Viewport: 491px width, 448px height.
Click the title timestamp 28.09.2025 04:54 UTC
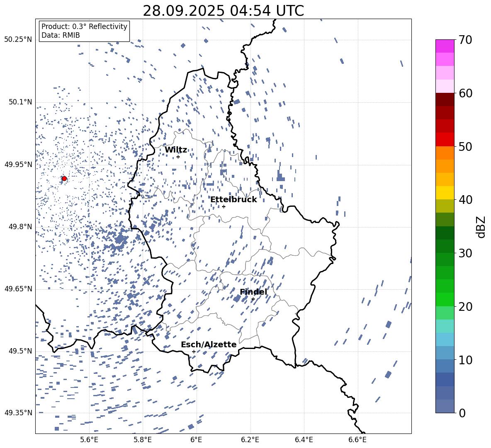pos(223,11)
